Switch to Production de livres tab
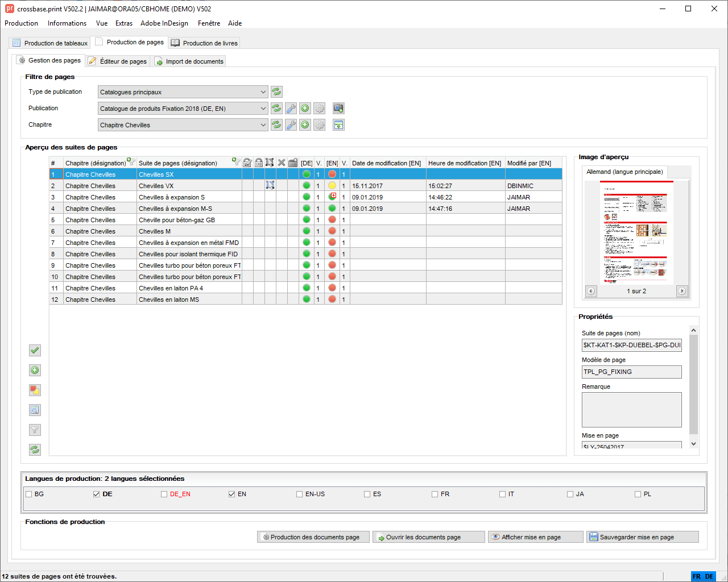728x582 pixels. (x=205, y=43)
